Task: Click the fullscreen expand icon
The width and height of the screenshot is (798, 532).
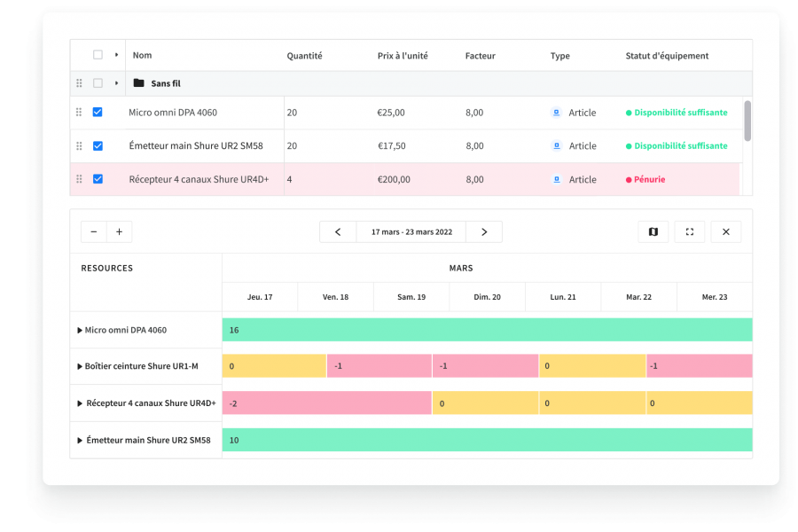Action: click(x=690, y=232)
